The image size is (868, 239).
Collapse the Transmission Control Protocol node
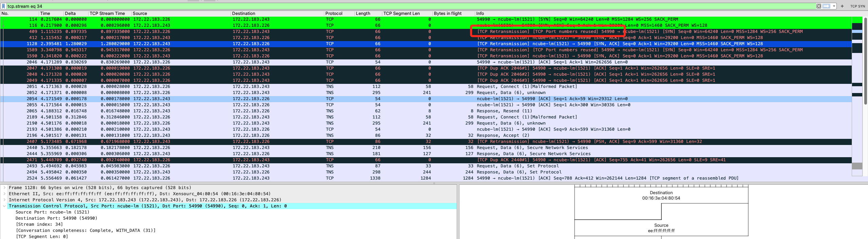pyautogui.click(x=4, y=206)
